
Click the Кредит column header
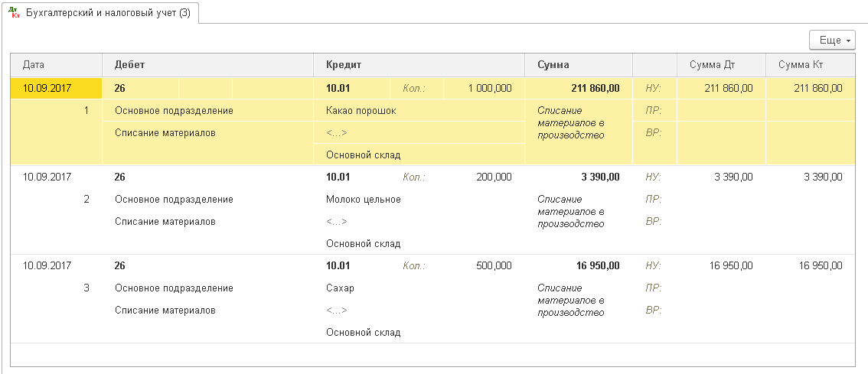[x=419, y=65]
